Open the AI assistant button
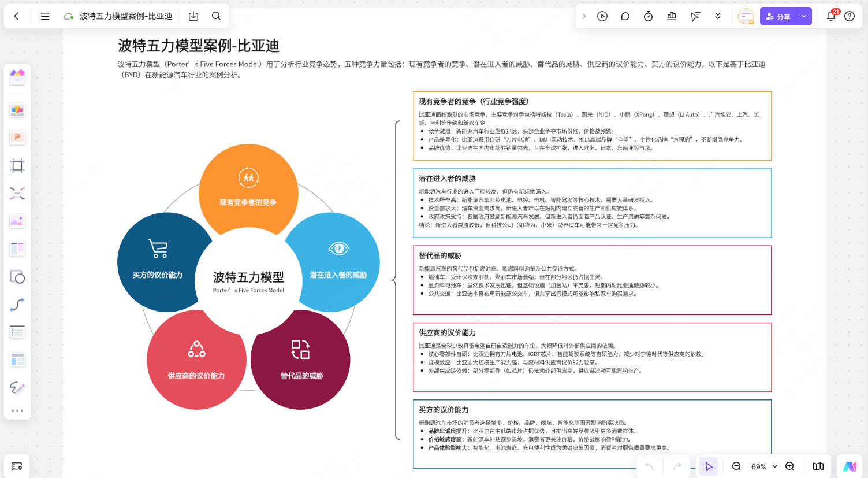 click(850, 466)
